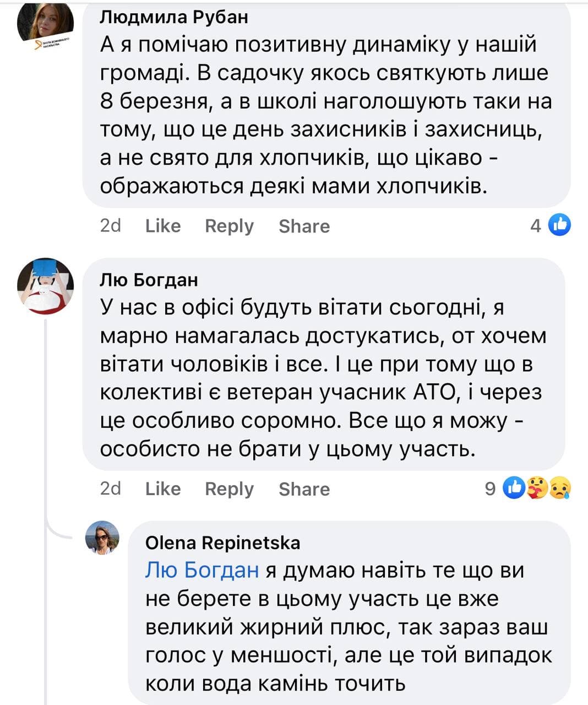Screen dimensions: 588x705
Task: Click the blue like reaction on Людмила Рубан's comment
Action: [560, 225]
